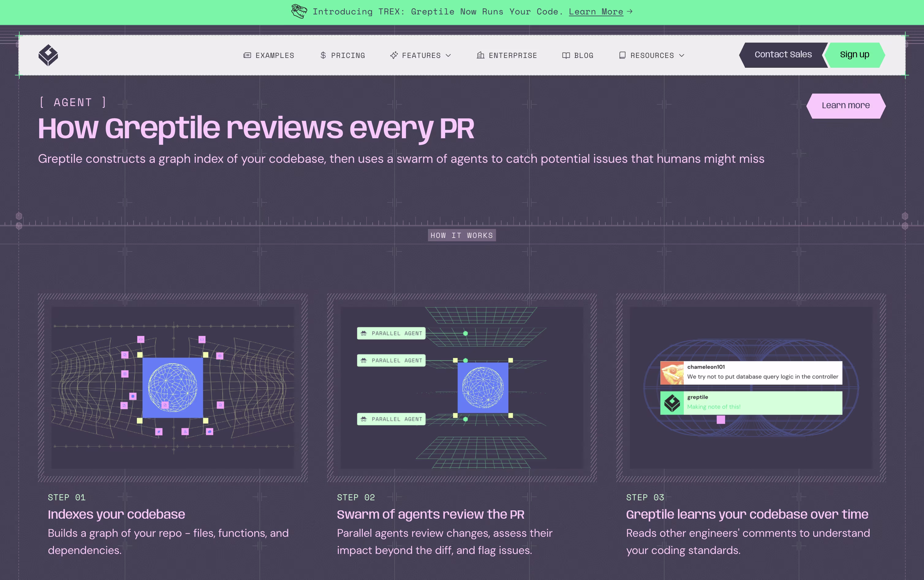
Task: Open the Examples menu item
Action: click(269, 55)
